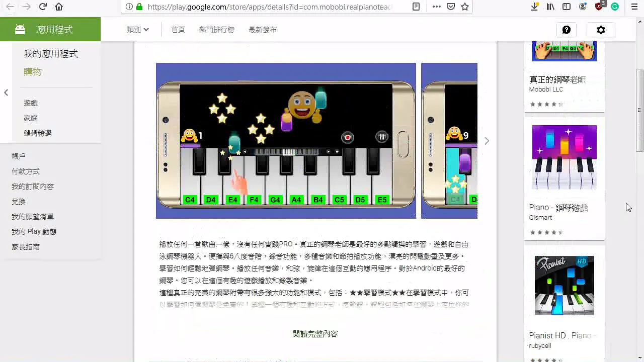The height and width of the screenshot is (362, 644).
Task: Open the browser home page icon
Action: [59, 7]
